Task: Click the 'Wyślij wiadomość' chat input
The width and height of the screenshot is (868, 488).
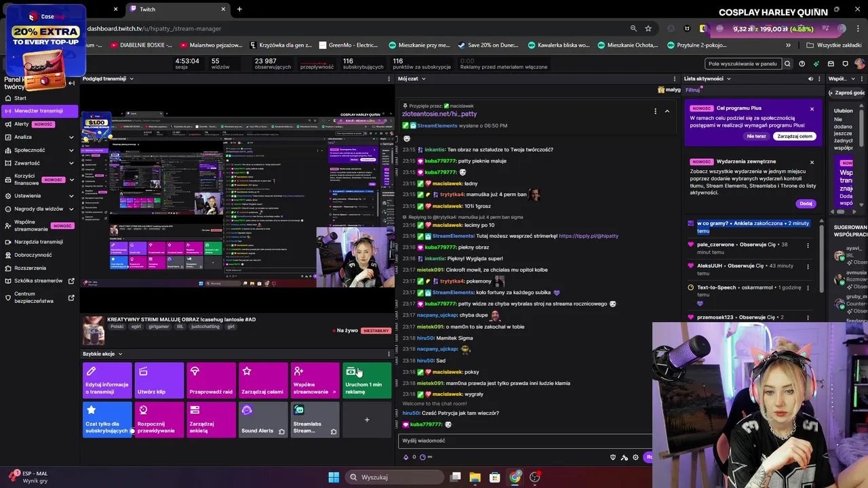Action: (x=526, y=441)
